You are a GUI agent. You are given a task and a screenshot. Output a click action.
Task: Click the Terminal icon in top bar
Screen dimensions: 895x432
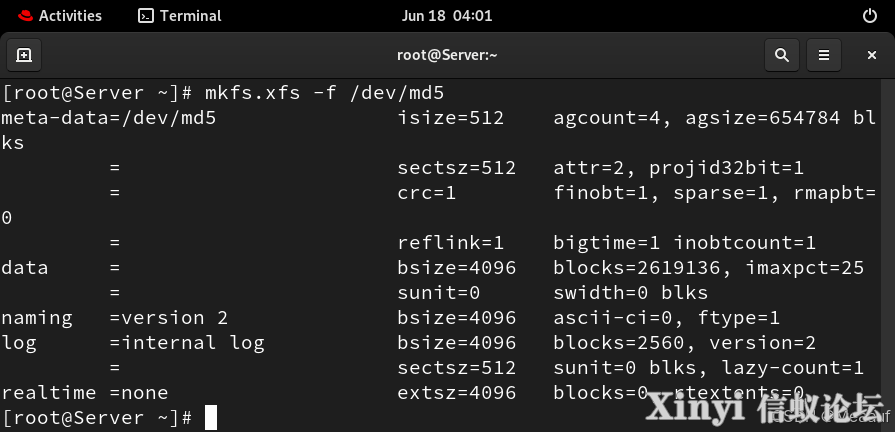[x=146, y=16]
